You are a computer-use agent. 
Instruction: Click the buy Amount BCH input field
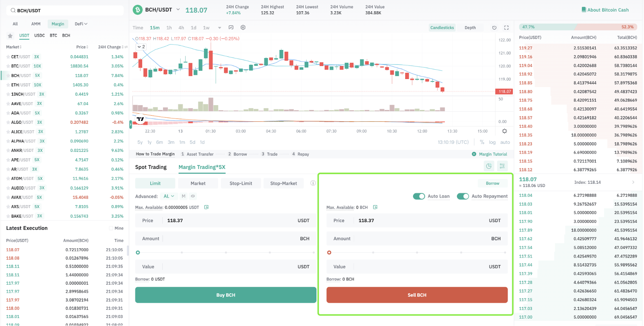pyautogui.click(x=226, y=239)
